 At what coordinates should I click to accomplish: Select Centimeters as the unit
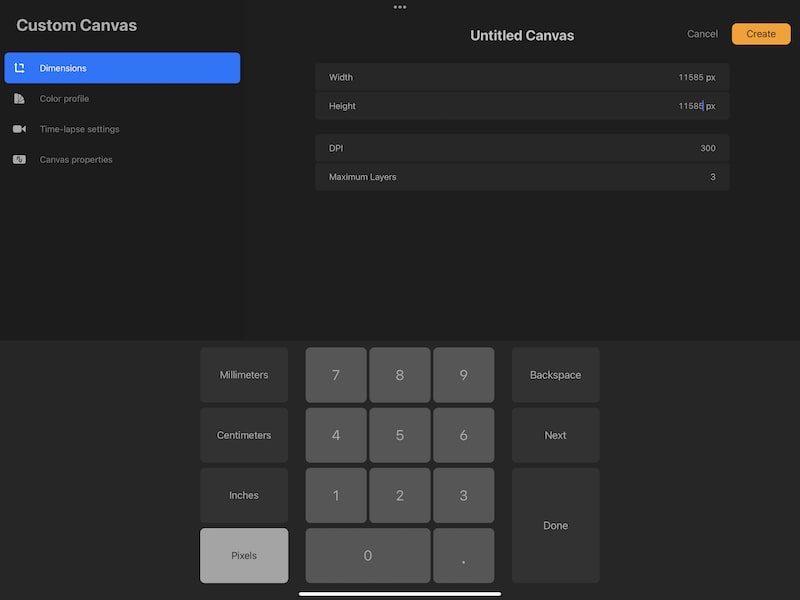(x=243, y=434)
